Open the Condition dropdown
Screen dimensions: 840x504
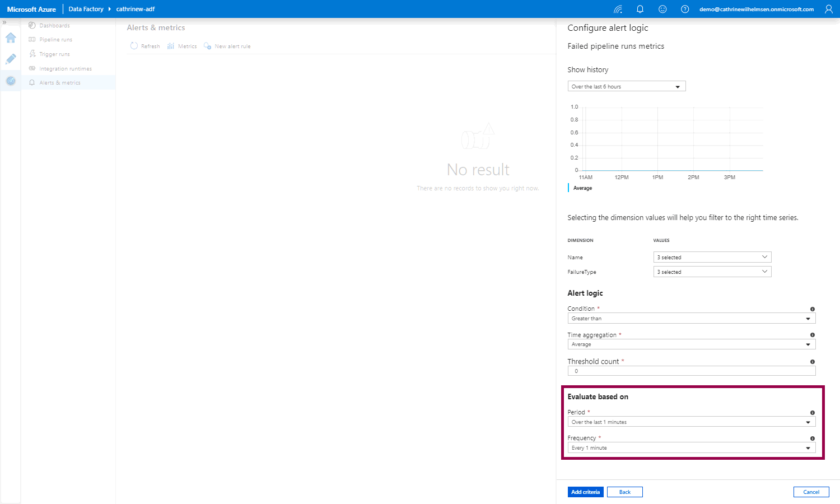click(691, 319)
